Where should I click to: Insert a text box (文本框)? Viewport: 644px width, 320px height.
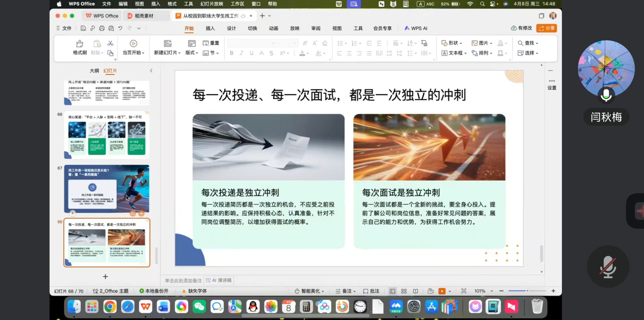[454, 53]
